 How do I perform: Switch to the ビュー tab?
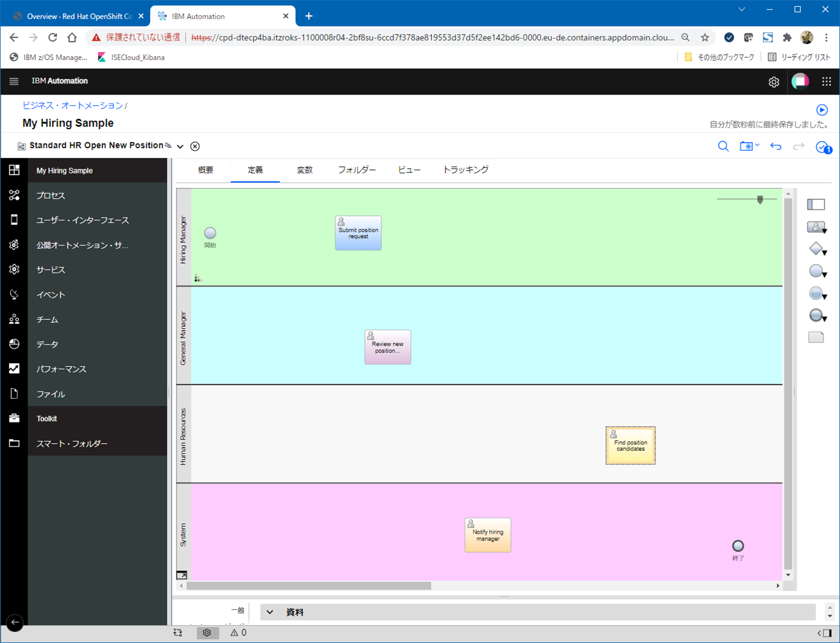(x=409, y=170)
